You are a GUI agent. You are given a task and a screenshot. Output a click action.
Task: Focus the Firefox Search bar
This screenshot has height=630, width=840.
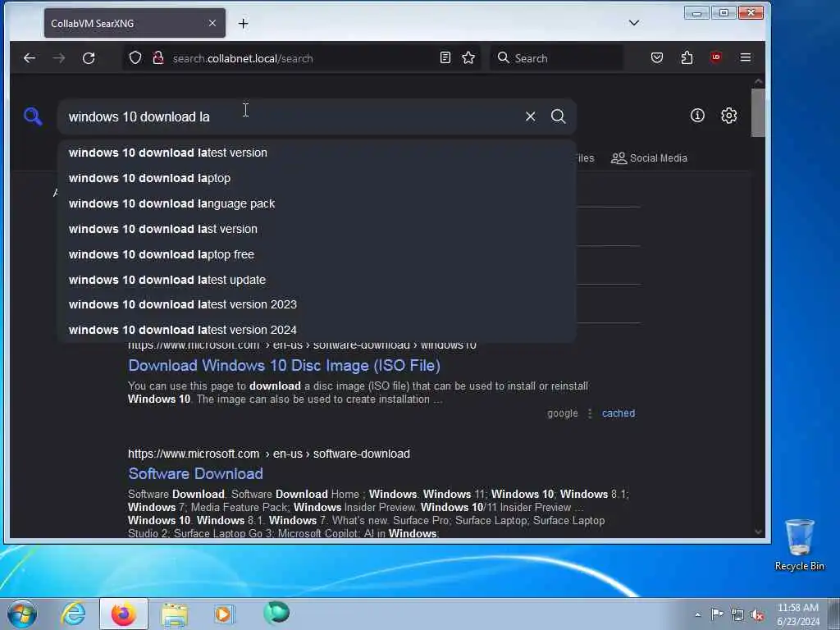coord(556,58)
